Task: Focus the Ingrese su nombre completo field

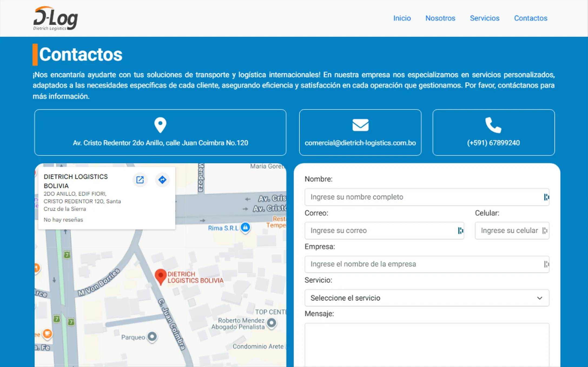Action: click(x=427, y=197)
